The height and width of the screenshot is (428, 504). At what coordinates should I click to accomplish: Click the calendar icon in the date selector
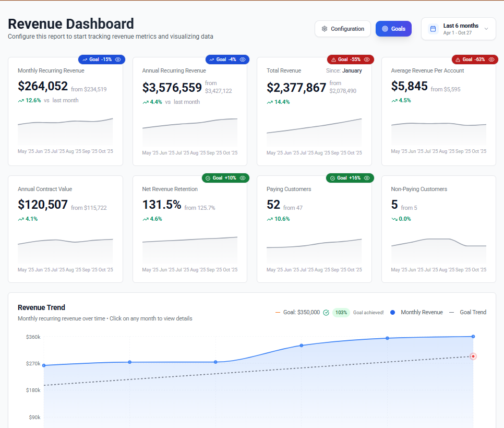(433, 29)
